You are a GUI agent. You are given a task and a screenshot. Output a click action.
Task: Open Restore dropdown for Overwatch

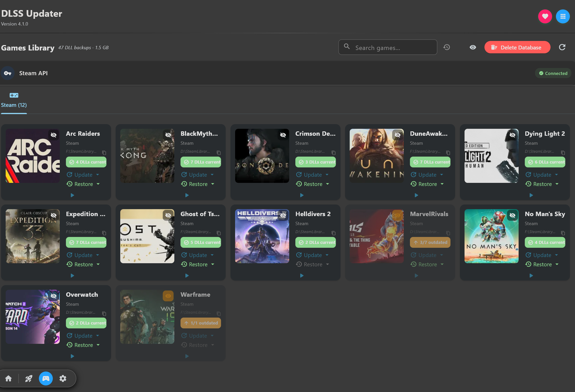click(x=83, y=345)
